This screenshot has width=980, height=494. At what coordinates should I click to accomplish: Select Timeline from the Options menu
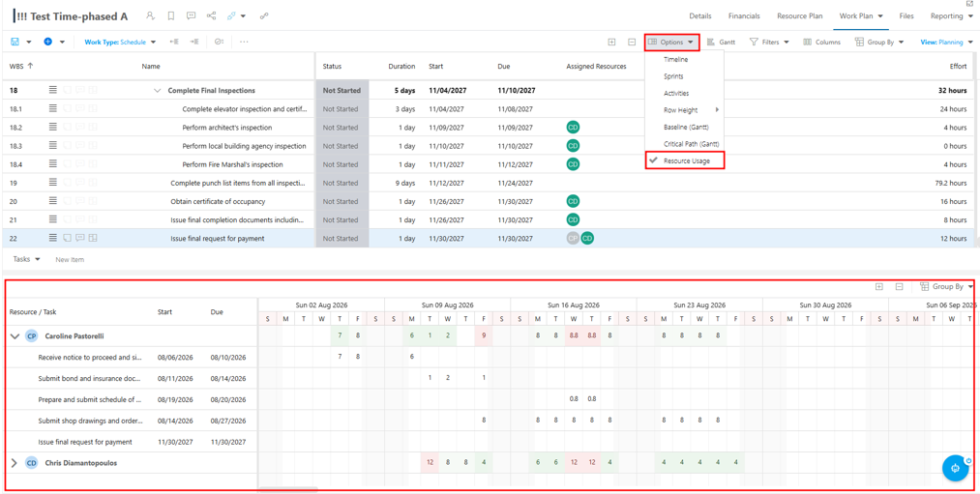pos(675,59)
